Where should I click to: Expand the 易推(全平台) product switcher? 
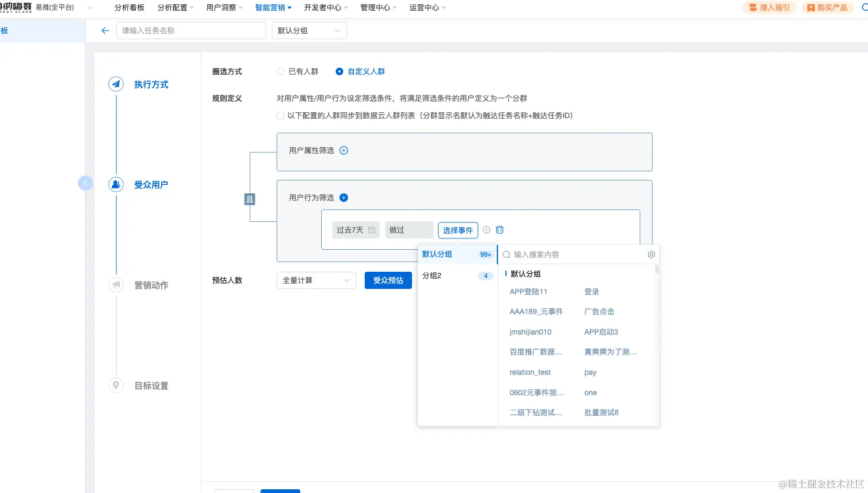[90, 8]
